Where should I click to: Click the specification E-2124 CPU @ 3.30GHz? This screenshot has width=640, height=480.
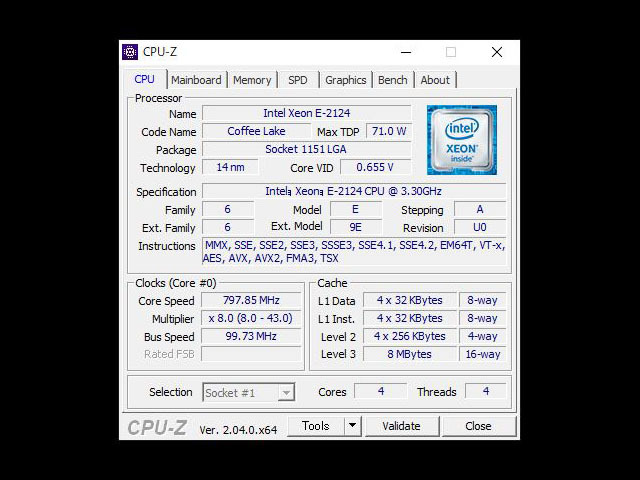click(x=354, y=191)
